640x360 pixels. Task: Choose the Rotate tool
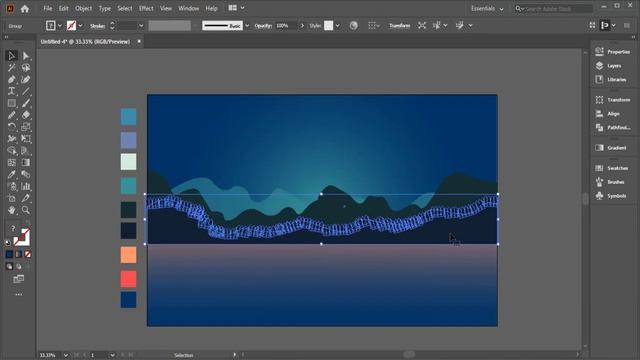point(11,127)
